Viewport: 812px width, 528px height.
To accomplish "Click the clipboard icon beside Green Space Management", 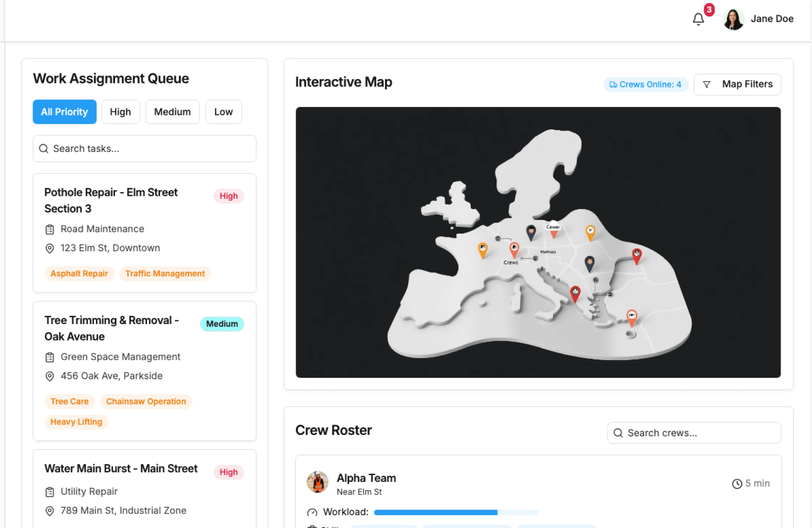I will (x=49, y=357).
